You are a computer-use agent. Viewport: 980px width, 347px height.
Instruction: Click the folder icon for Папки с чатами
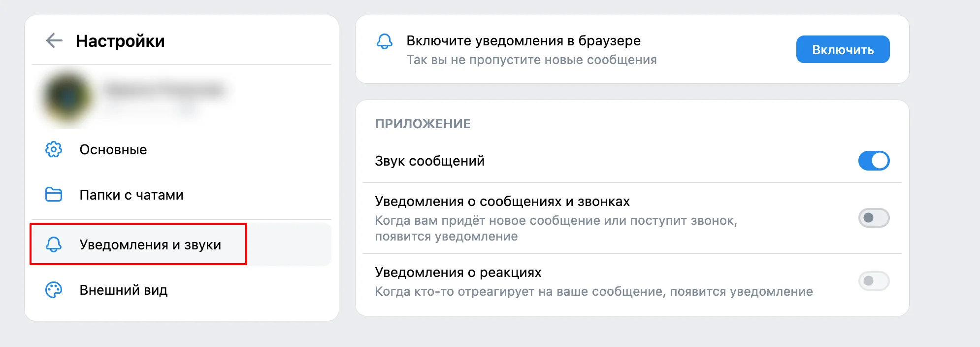tap(54, 195)
